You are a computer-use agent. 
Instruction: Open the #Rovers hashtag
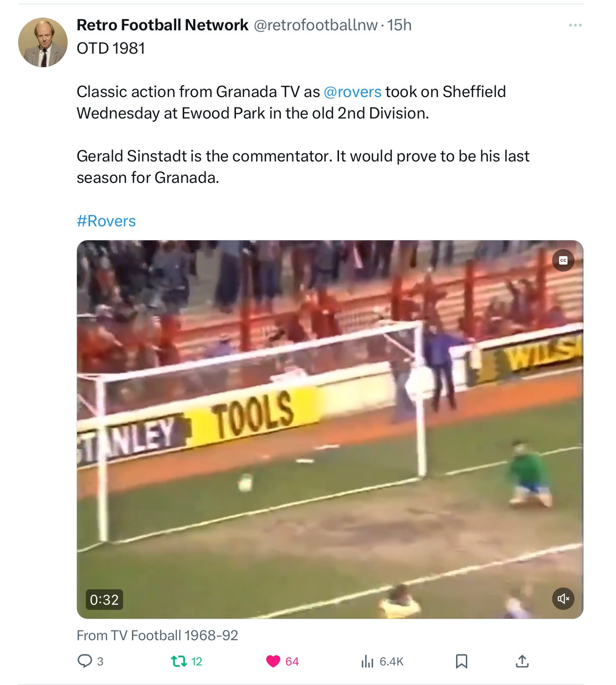pyautogui.click(x=106, y=221)
